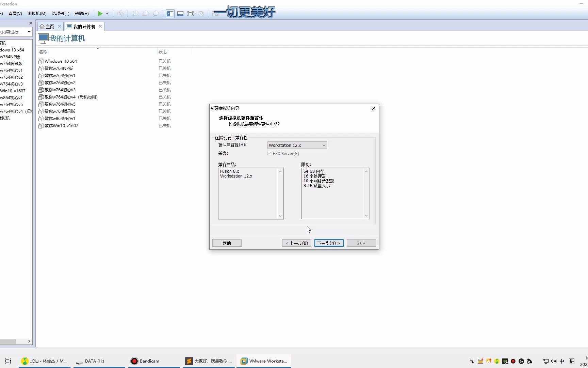The height and width of the screenshot is (368, 588).
Task: Open Bandicam from the taskbar
Action: click(x=154, y=361)
